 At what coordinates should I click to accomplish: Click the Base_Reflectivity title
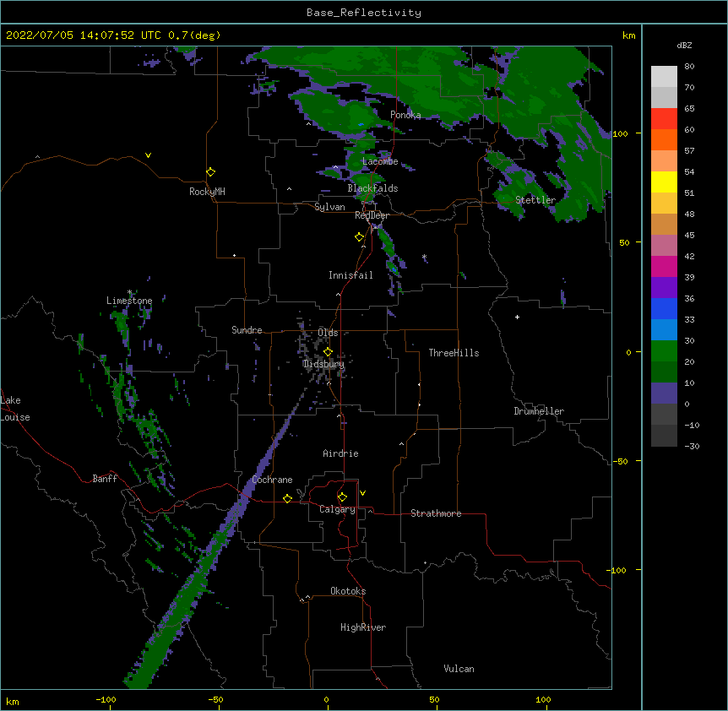click(x=364, y=13)
